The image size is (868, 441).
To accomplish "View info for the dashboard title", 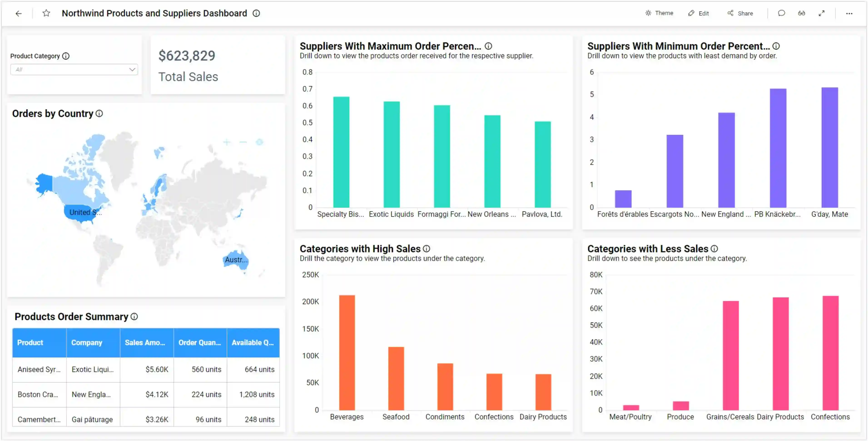I will click(x=256, y=13).
